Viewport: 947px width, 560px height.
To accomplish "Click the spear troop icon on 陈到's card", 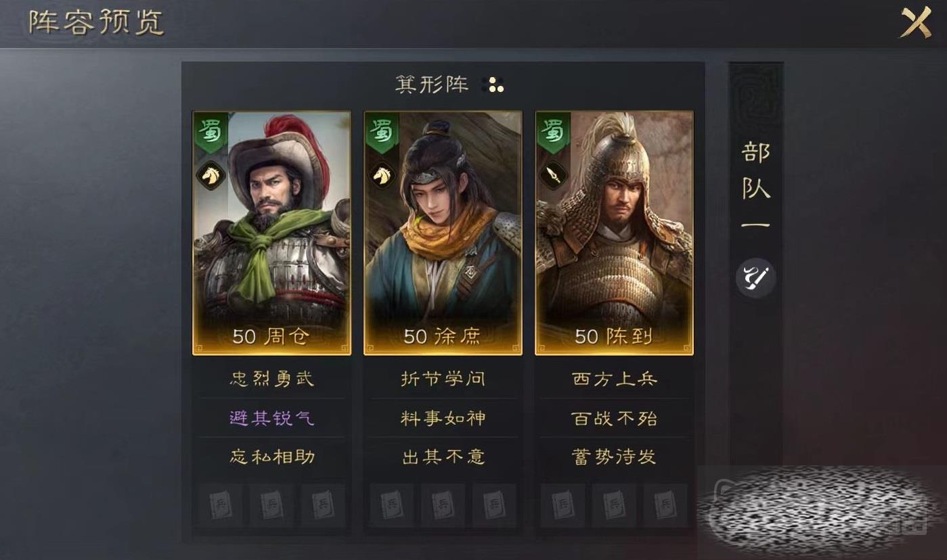I will pos(554,175).
